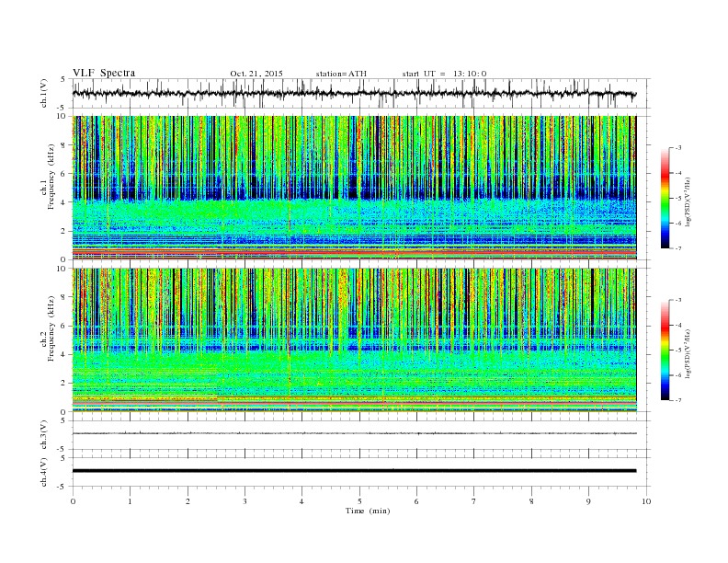728x563 pixels.
Task: Click the date "Oct. 21, 2015"
Action: 256,74
